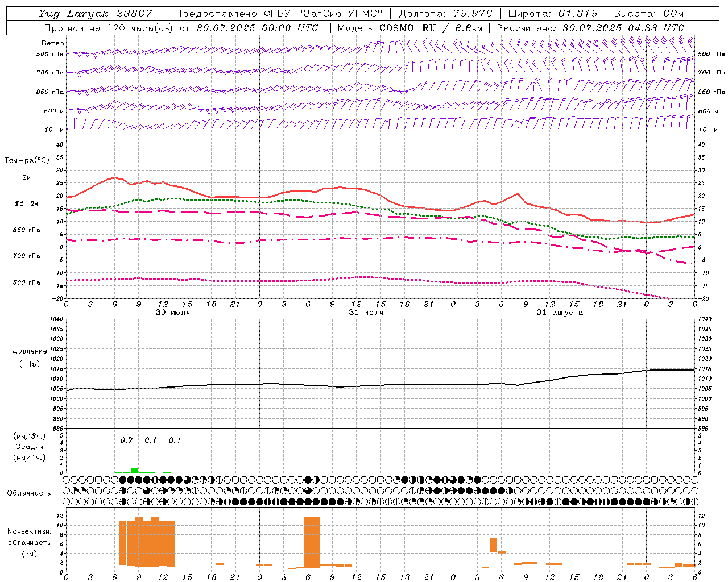Image resolution: width=728 pixels, height=582 pixels.
Task: Click the unit label '(мм/3ч.)'
Action: 30,436
